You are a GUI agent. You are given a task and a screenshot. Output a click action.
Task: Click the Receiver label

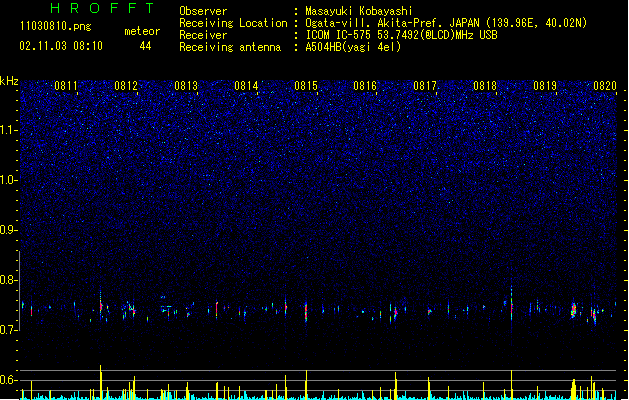coord(203,35)
